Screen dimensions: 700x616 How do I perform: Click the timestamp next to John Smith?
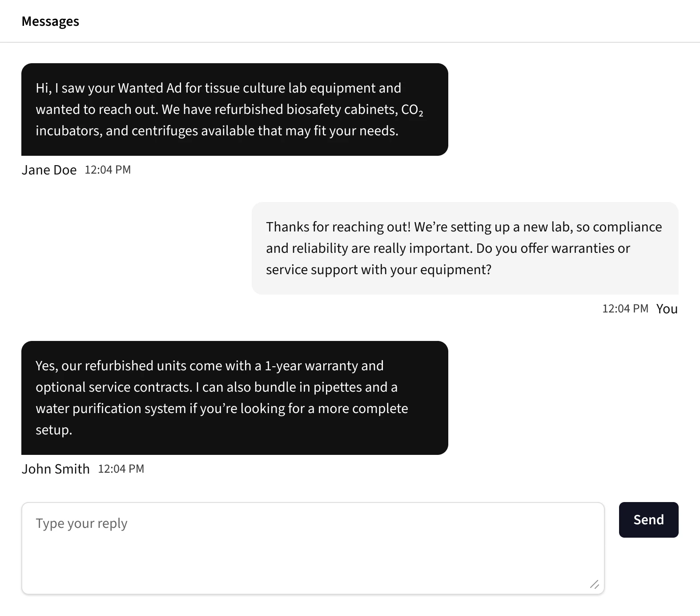[x=121, y=469]
